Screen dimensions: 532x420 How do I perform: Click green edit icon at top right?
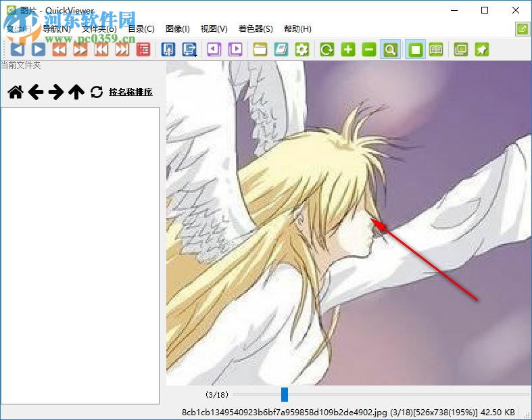[x=522, y=29]
